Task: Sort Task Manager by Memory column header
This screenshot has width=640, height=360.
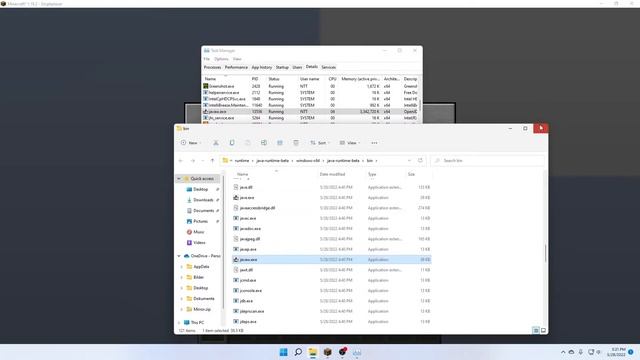Action: [360, 79]
